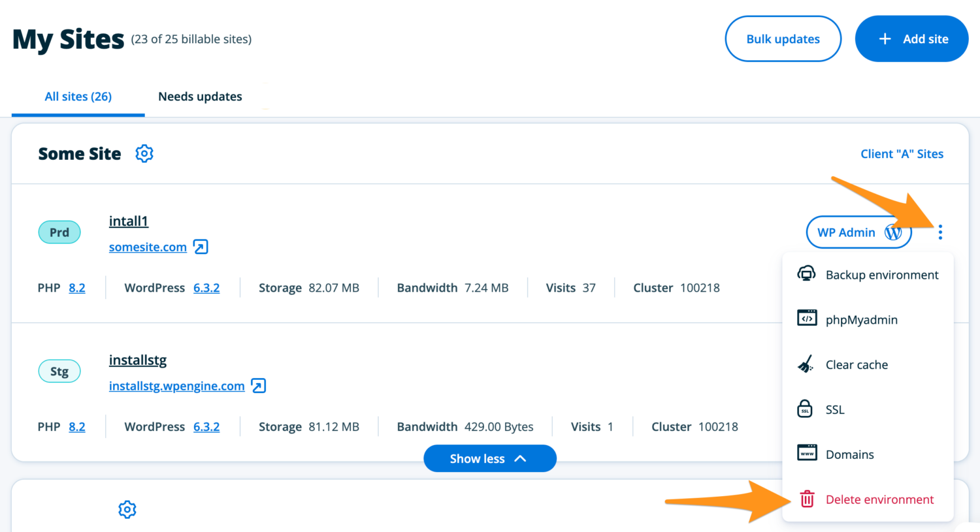This screenshot has height=532, width=980.
Task: Click the three-dot menu for intall1 environment
Action: pos(940,232)
